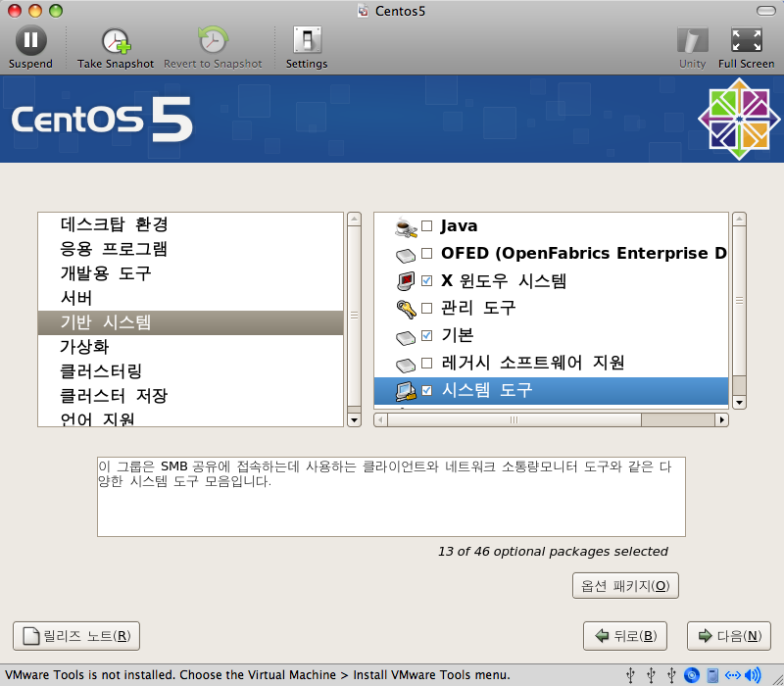Uncheck the 시스템 도구 checkbox
The image size is (784, 686).
(x=426, y=390)
